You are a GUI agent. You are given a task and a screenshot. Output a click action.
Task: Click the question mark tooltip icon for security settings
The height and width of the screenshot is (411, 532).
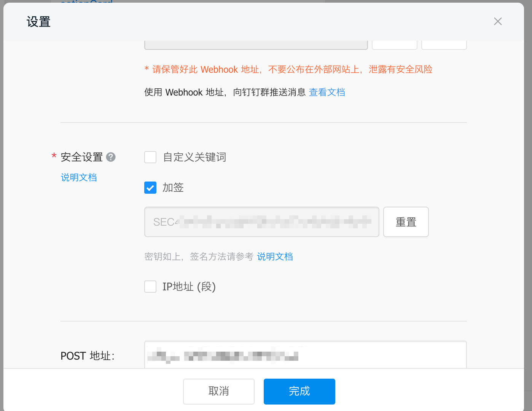tap(111, 157)
